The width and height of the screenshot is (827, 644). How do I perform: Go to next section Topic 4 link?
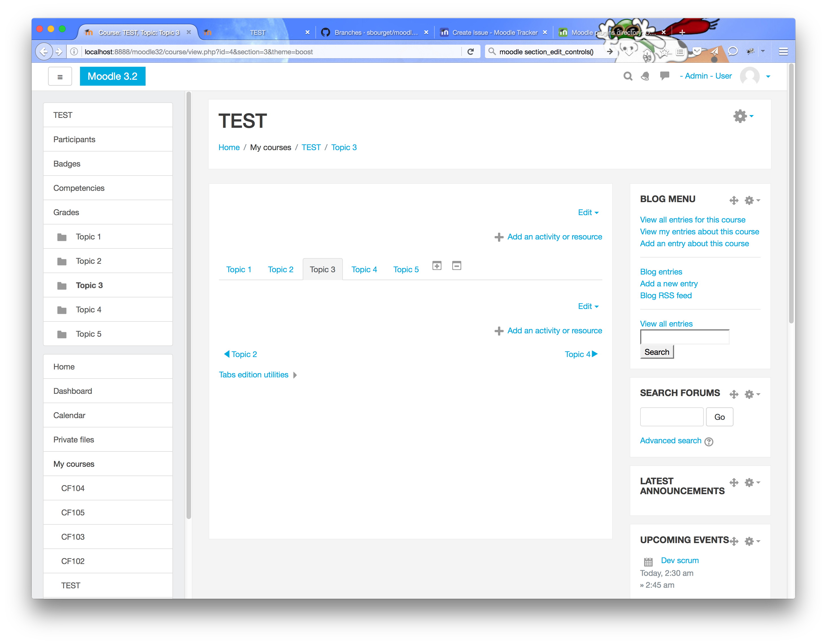(x=581, y=354)
